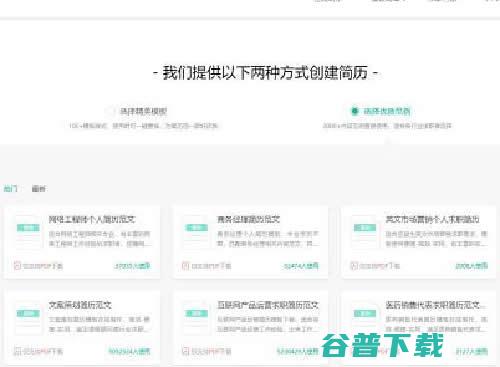The height and width of the screenshot is (367, 500).
Task: Click download file icon on 文案策划 card
Action: coord(17,351)
